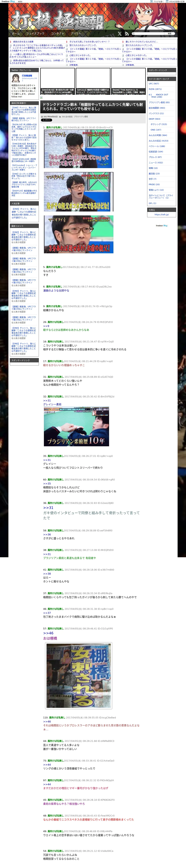Click the ブラジリアン柔術 tag under article title
Viewport: 186px width, 868px height.
tap(81, 117)
